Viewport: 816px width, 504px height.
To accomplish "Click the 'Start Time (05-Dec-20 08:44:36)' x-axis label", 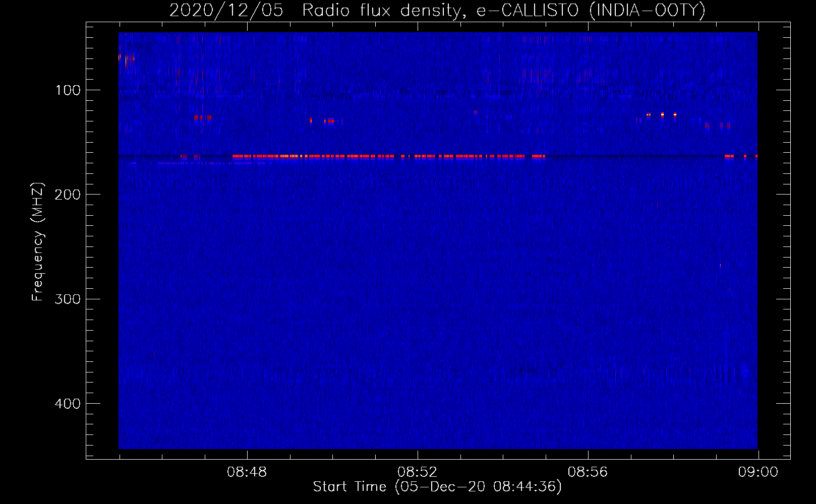I will [437, 487].
